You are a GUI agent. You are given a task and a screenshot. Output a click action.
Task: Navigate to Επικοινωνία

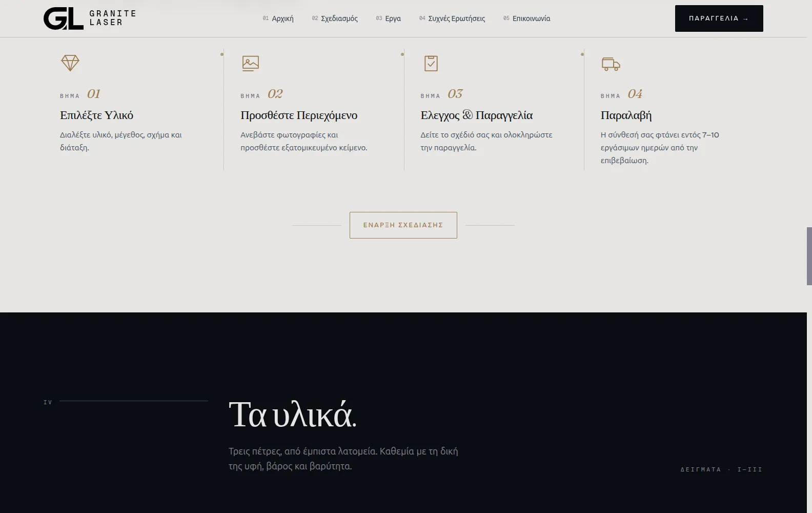click(526, 18)
